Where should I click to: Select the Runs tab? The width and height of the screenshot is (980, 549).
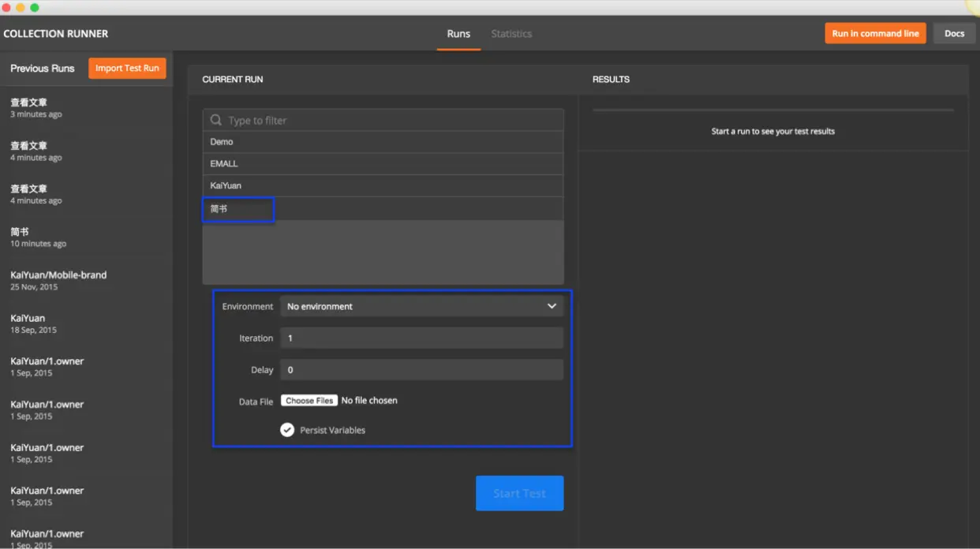click(x=458, y=34)
